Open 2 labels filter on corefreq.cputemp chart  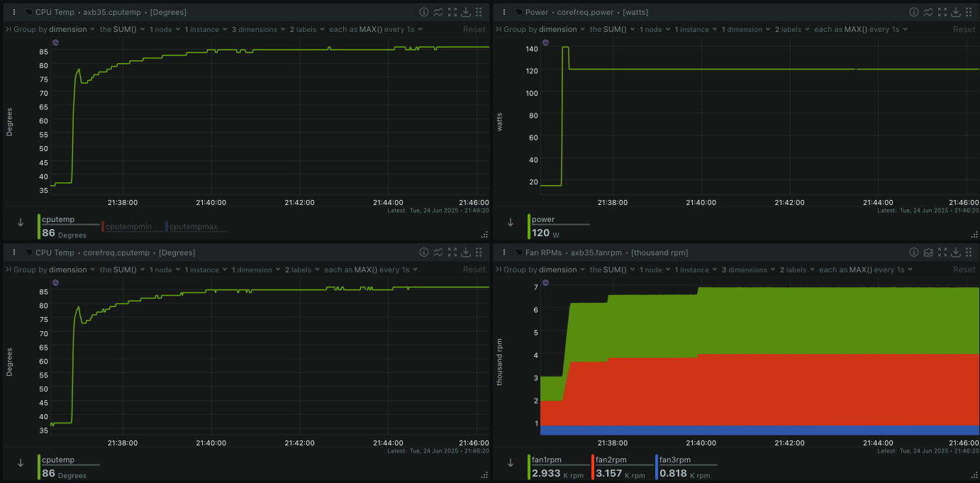301,270
